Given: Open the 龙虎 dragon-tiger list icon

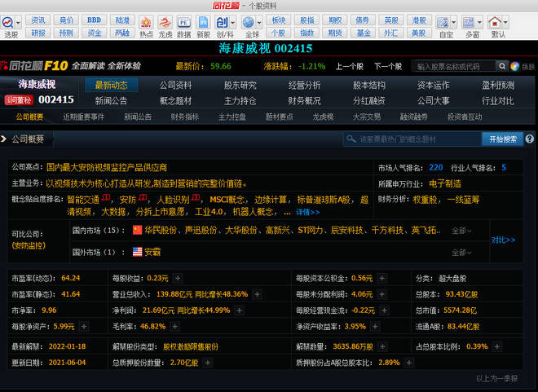Looking at the screenshot, I should (x=165, y=23).
